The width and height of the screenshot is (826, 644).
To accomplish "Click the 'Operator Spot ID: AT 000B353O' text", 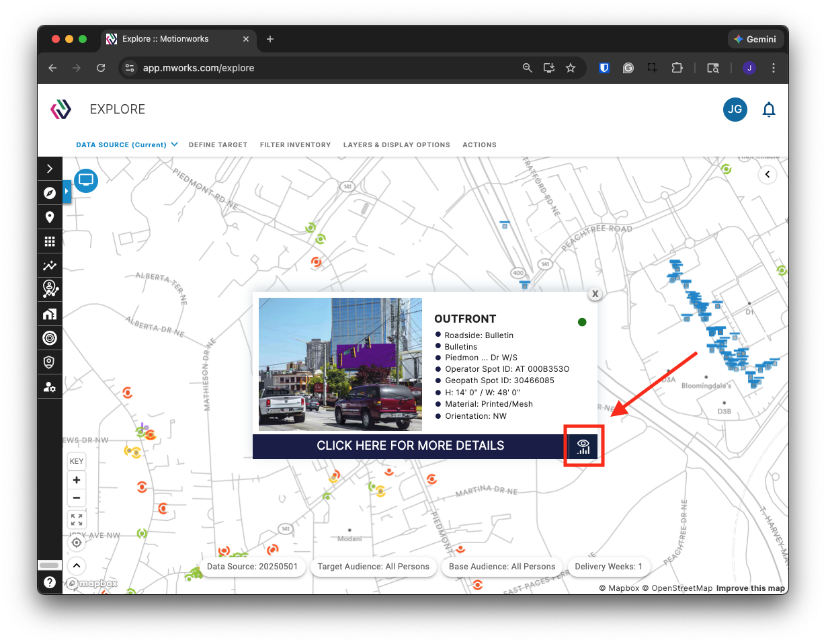I will click(x=507, y=369).
